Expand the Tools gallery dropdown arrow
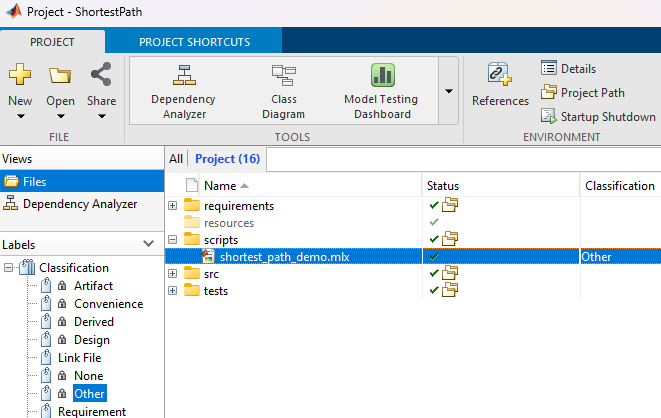Viewport: 661px width, 418px height. pyautogui.click(x=449, y=91)
